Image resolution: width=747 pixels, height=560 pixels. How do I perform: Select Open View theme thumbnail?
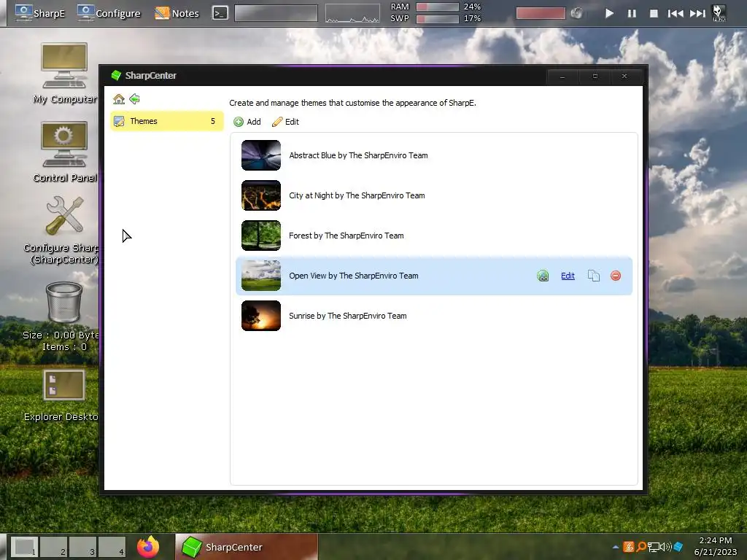point(261,276)
